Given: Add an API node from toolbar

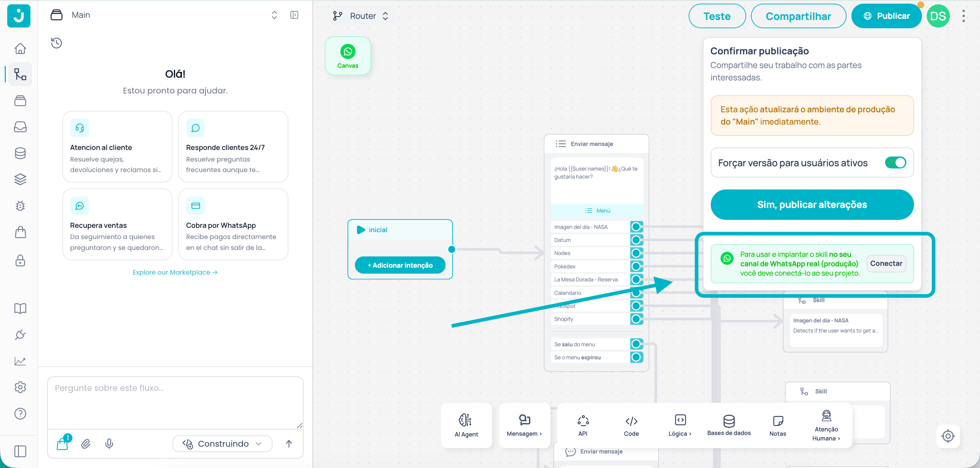Looking at the screenshot, I should (583, 425).
